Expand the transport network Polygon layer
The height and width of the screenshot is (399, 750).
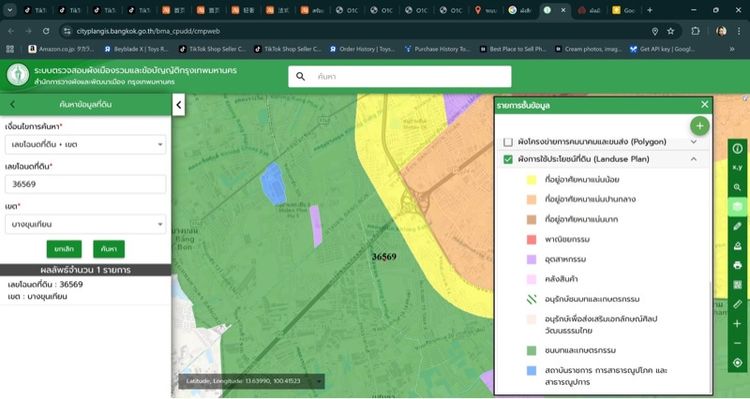pyautogui.click(x=694, y=142)
